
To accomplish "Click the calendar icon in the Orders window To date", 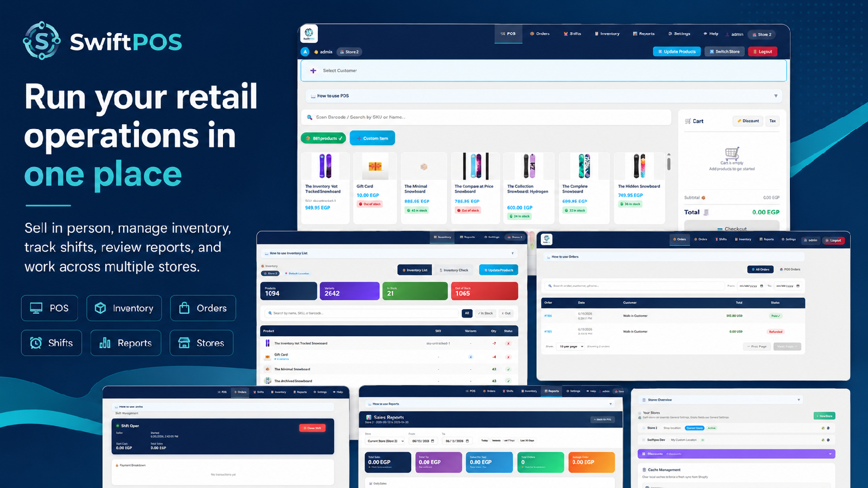I will click(798, 286).
